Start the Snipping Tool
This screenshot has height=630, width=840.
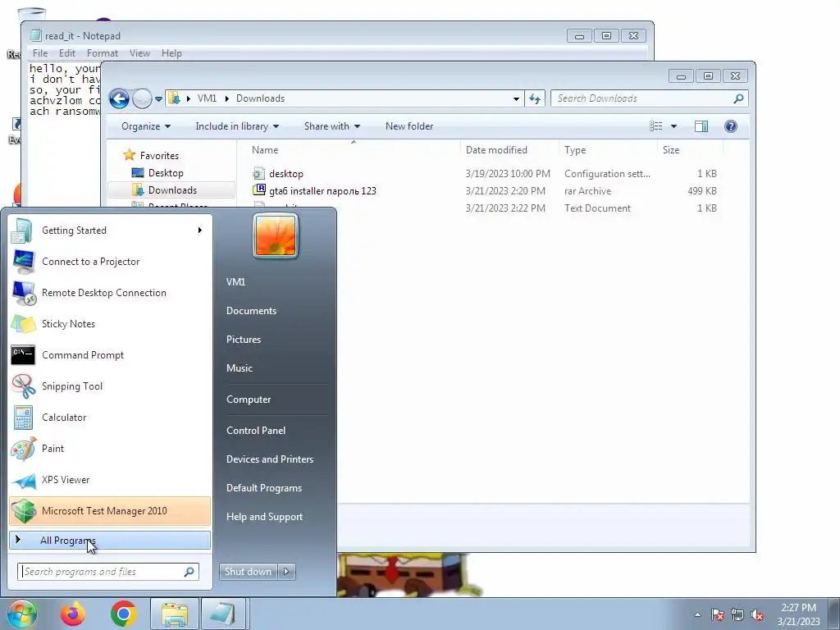click(110, 386)
